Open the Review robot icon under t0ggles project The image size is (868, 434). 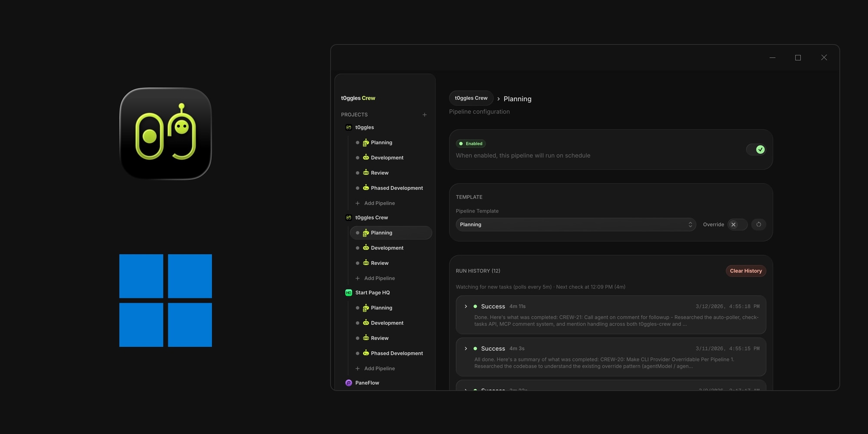[x=366, y=172]
